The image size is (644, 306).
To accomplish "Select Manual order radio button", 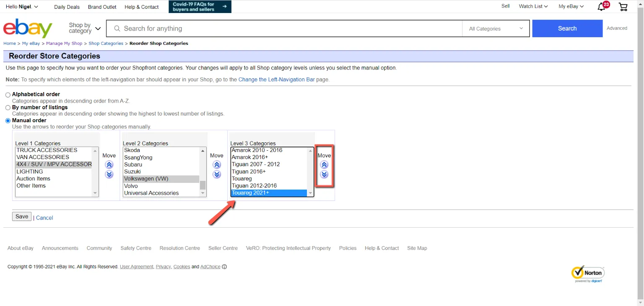I will (x=8, y=121).
